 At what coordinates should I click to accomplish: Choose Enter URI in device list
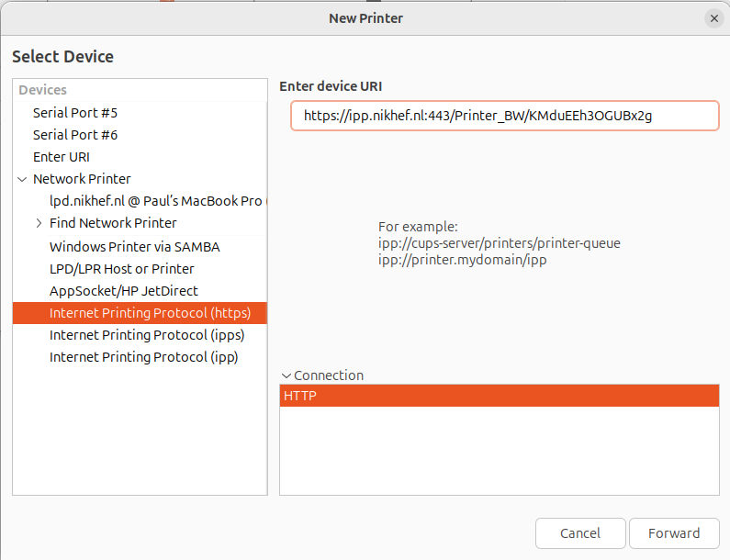click(62, 157)
